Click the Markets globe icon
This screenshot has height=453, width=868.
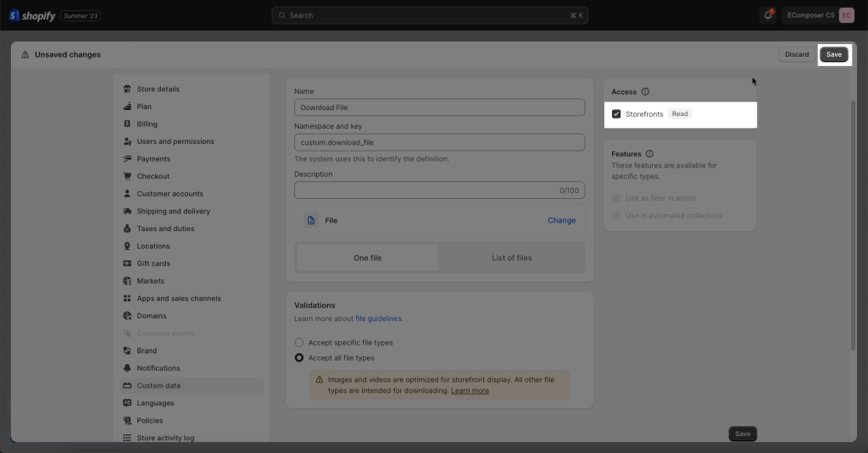point(127,281)
